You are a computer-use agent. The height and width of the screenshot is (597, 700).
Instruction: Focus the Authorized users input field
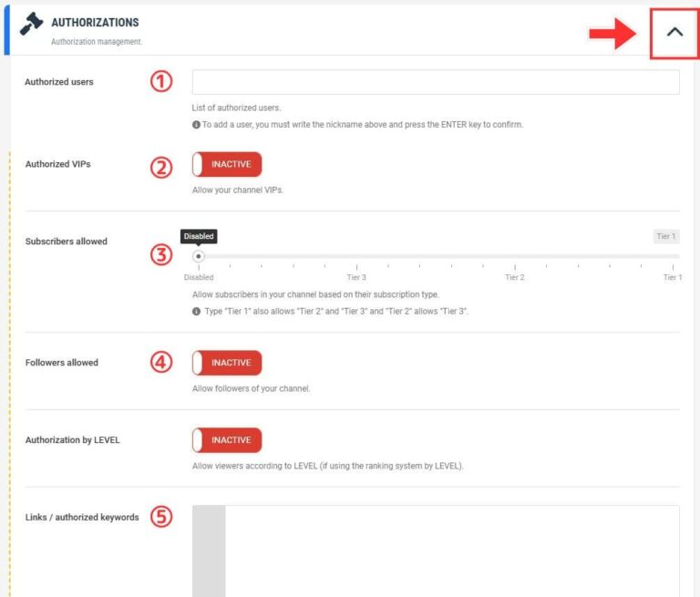(436, 83)
